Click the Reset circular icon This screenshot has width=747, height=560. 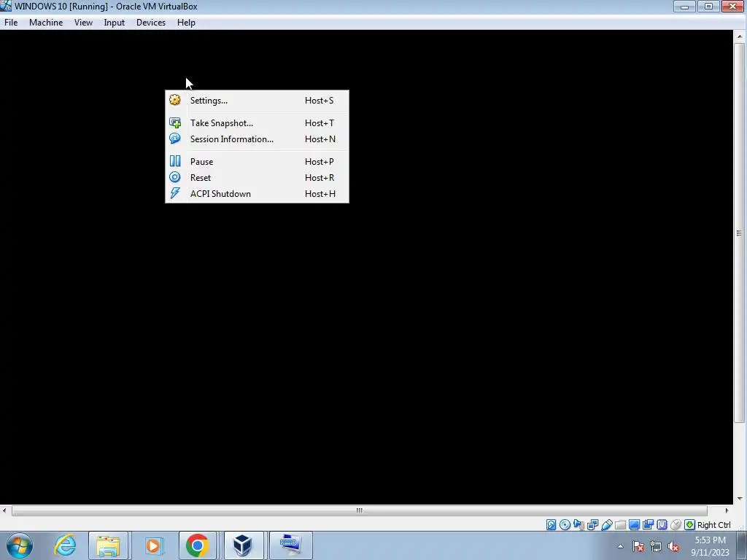pyautogui.click(x=175, y=177)
